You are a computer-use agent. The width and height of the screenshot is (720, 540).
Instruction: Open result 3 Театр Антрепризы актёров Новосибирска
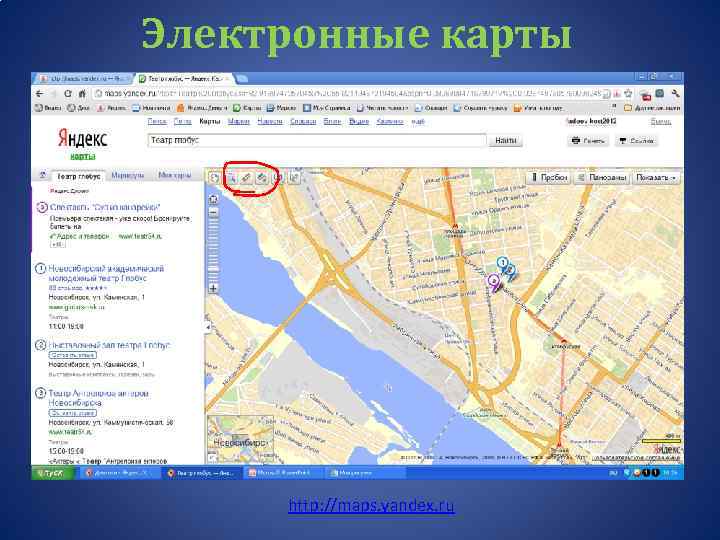98,398
